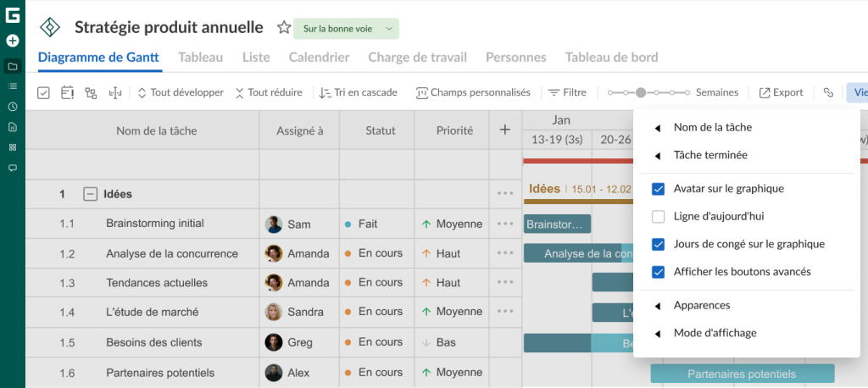Click Alex's avatar in Assigné à column
This screenshot has width=868, height=388.
coord(274,373)
